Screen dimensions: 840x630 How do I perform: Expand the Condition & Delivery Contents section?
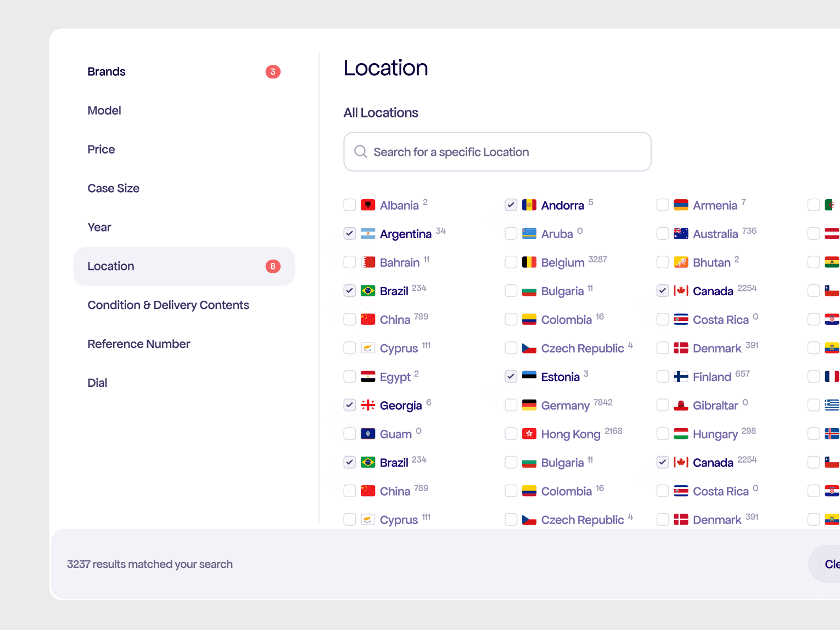click(169, 305)
